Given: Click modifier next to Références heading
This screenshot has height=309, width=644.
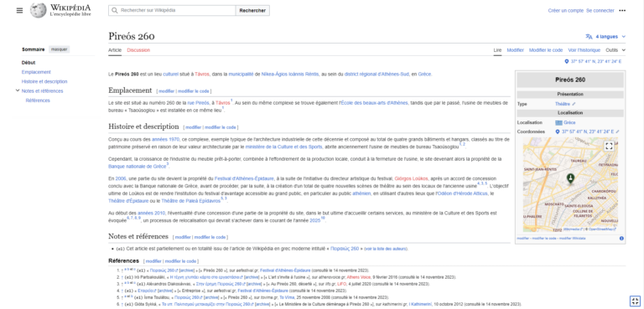Looking at the screenshot, I should tap(153, 261).
